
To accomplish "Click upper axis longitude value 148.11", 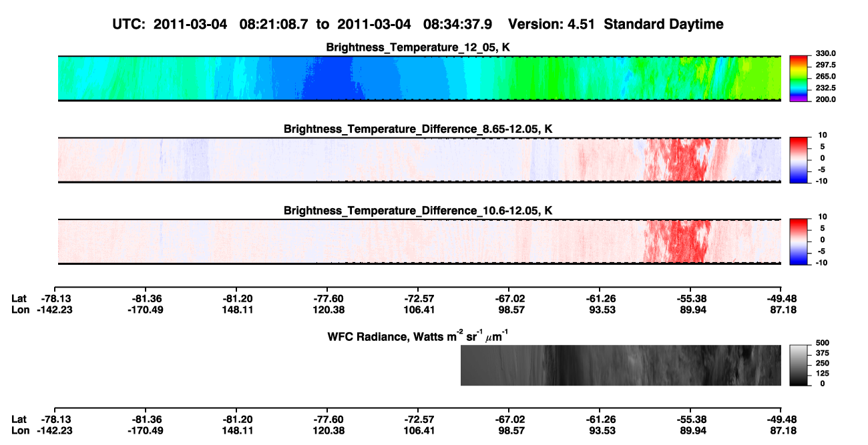I will point(236,310).
